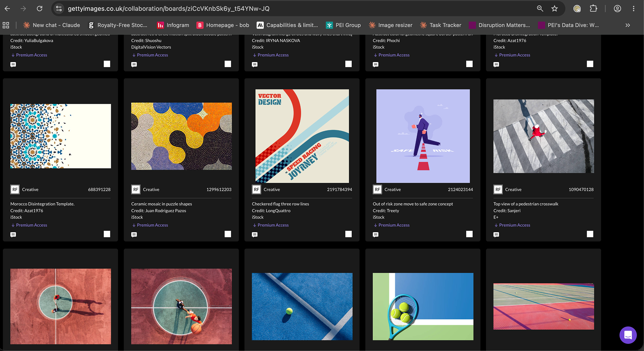Click Premium Access under Out of risk zone
The image size is (644, 351).
coord(391,225)
